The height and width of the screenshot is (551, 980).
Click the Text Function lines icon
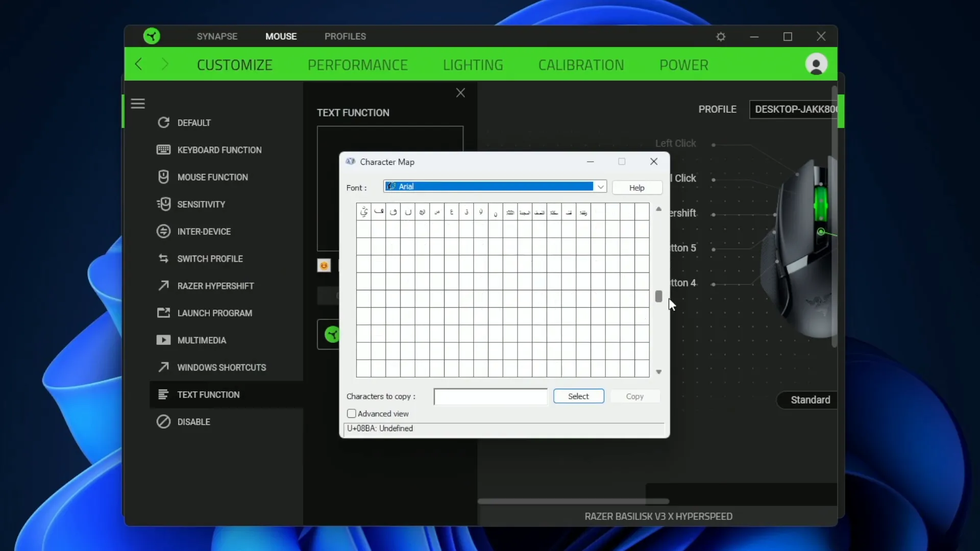tap(163, 394)
